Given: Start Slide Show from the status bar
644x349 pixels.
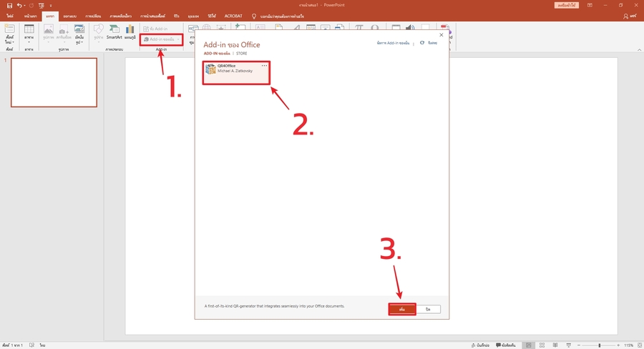Looking at the screenshot, I should tap(568, 345).
